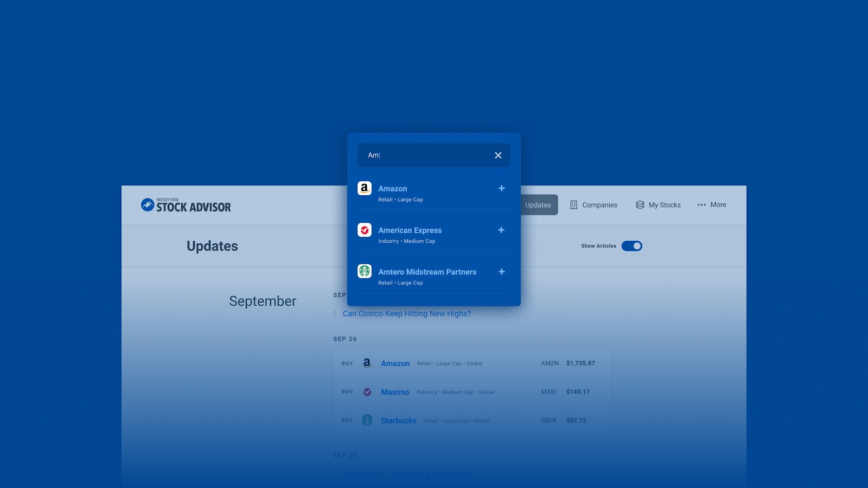Click the Amazon logo in the Sep 26 row
868x488 pixels.
[367, 363]
